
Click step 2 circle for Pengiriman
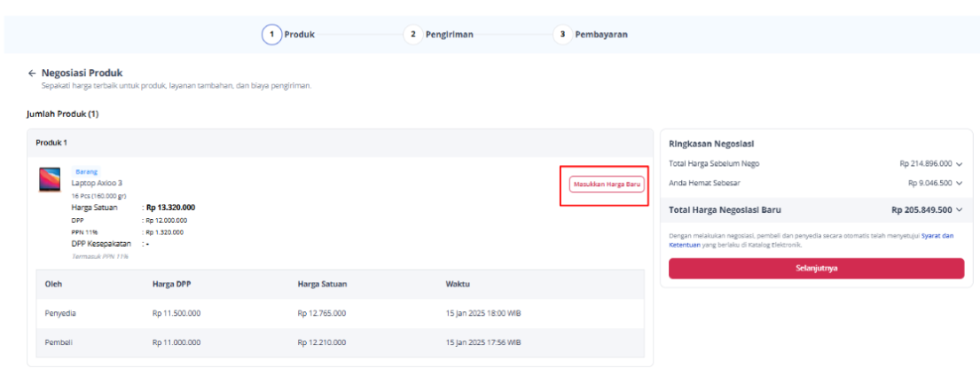click(412, 35)
